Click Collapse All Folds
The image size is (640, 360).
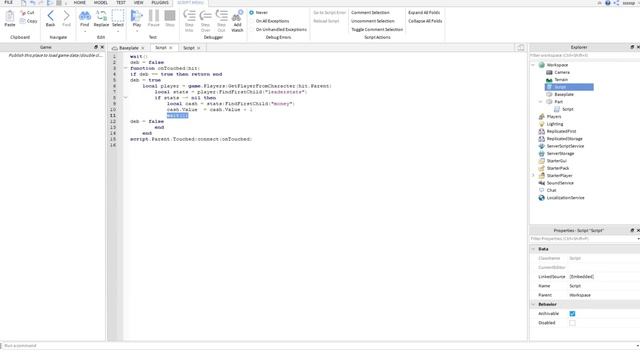[425, 21]
